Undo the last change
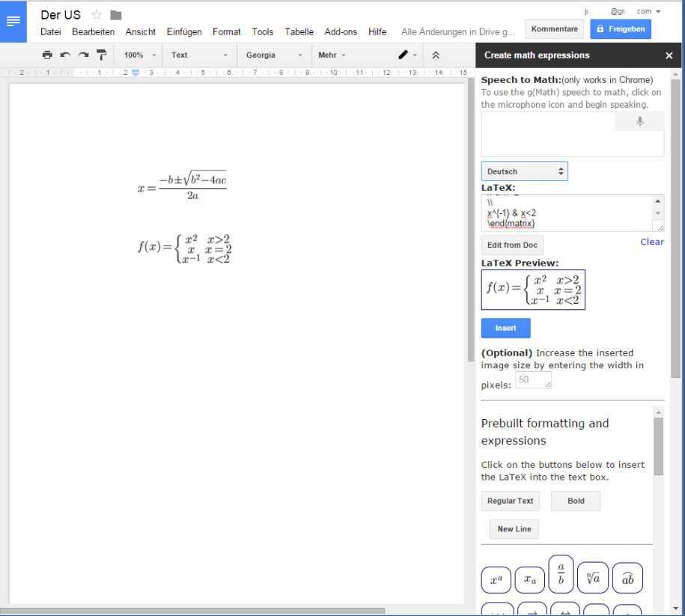Viewport: 685px width, 616px height. (65, 55)
